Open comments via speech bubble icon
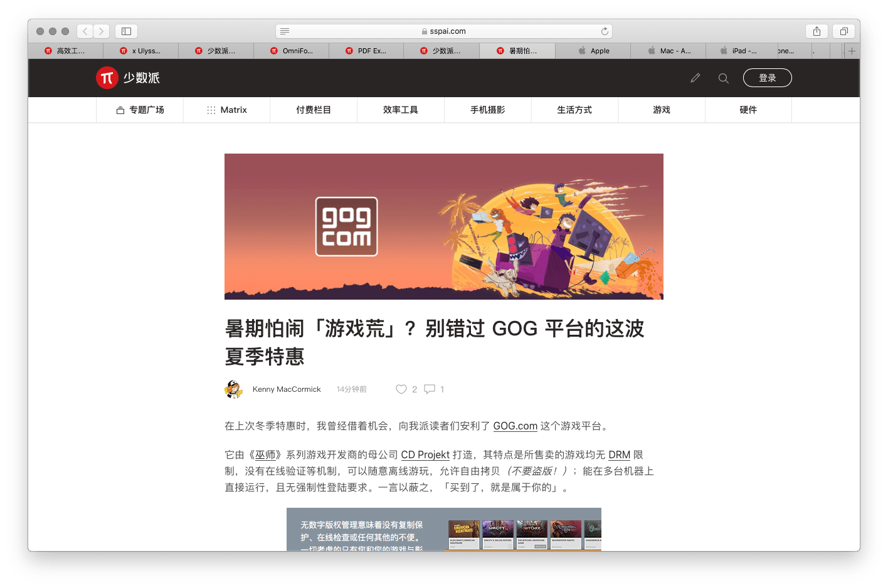Screen dimensions: 888x588 (x=430, y=389)
